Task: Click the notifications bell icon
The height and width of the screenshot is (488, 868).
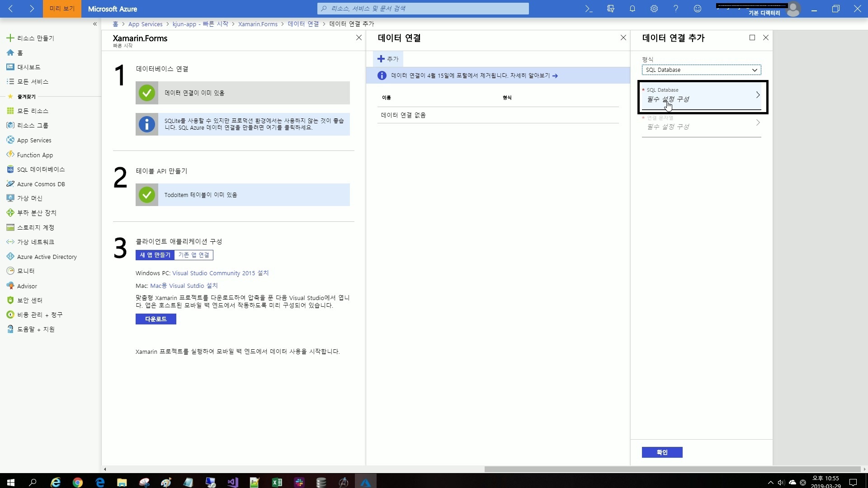Action: (x=632, y=9)
